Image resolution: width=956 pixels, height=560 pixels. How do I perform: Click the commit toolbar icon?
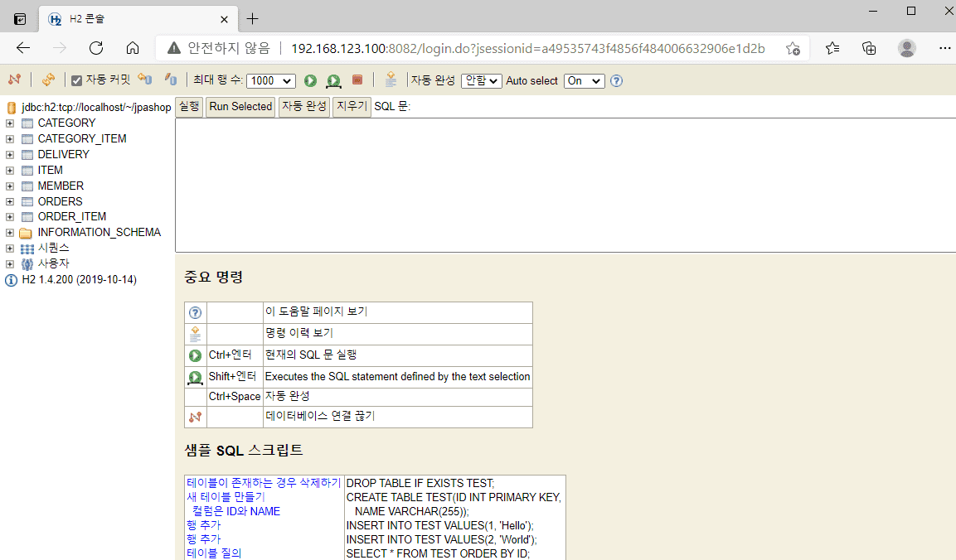coord(171,80)
